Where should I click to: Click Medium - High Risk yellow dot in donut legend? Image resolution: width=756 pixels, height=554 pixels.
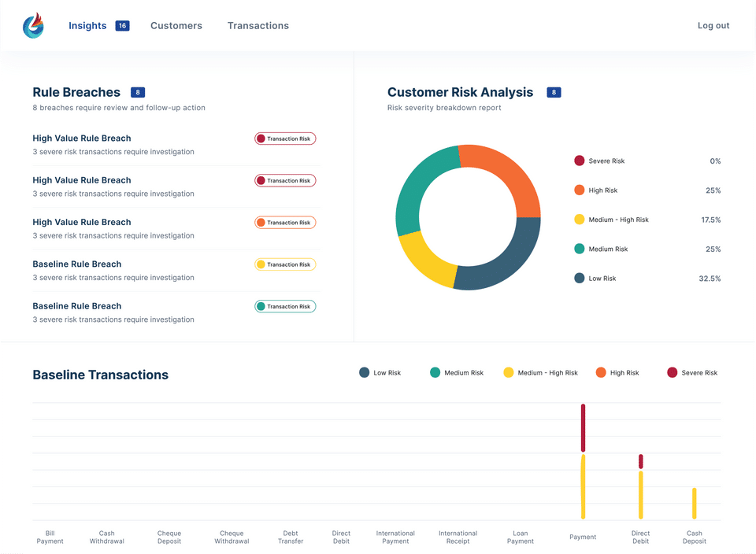click(x=580, y=220)
